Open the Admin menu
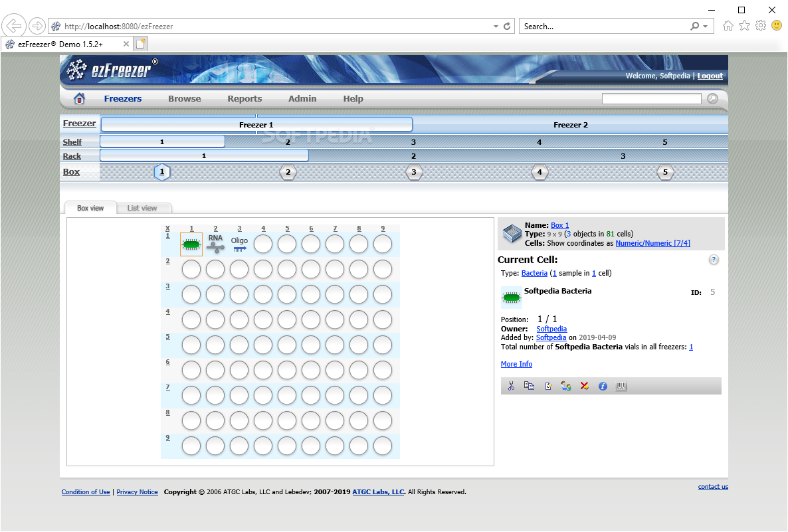Screen dimensions: 788x532 point(302,98)
